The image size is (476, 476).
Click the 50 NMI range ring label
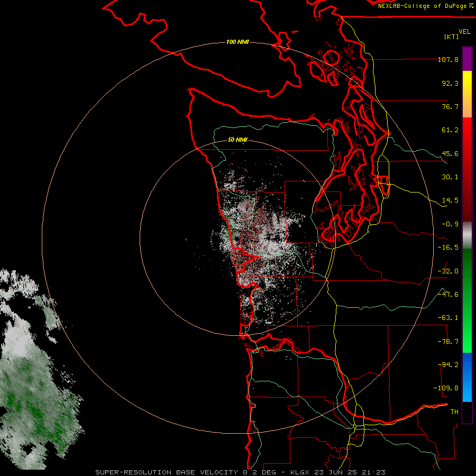coord(237,140)
